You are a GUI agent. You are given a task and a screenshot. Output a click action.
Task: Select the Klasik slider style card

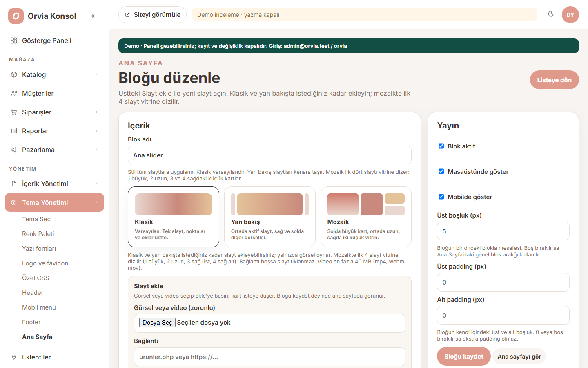(x=174, y=217)
